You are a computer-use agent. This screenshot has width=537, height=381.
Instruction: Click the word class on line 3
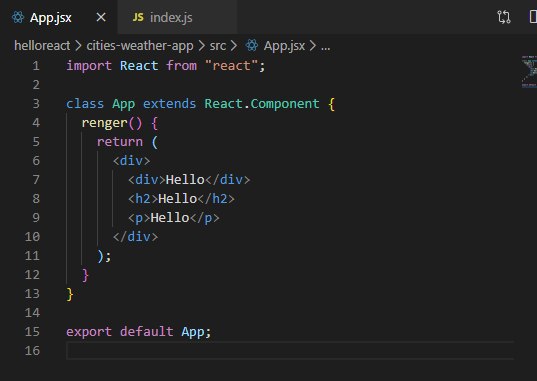pos(85,104)
